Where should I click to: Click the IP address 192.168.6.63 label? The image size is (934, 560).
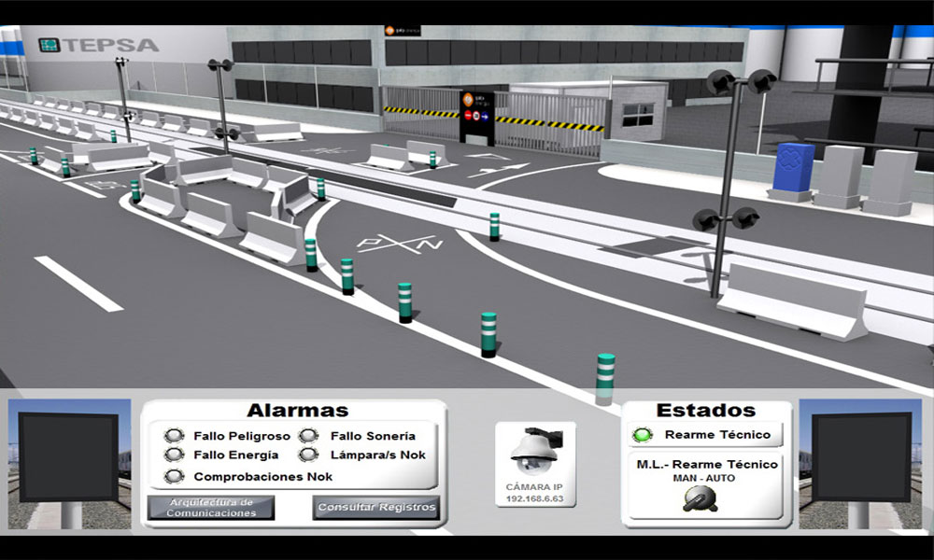[533, 497]
